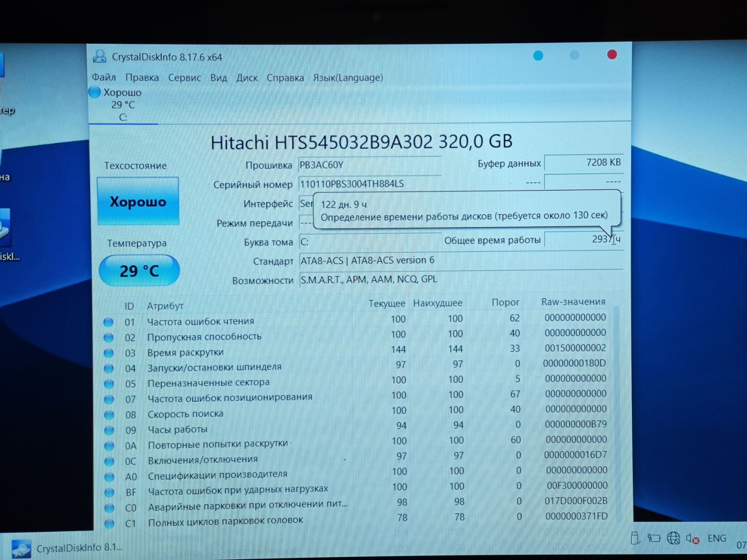The height and width of the screenshot is (560, 747).
Task: Click status icon of Включения/отключения row
Action: click(x=109, y=461)
